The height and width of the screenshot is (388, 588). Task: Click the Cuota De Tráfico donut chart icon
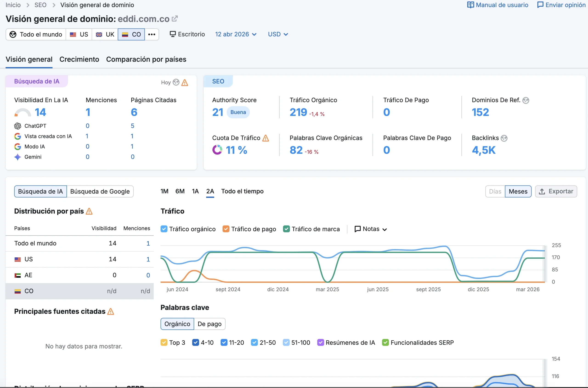[217, 150]
